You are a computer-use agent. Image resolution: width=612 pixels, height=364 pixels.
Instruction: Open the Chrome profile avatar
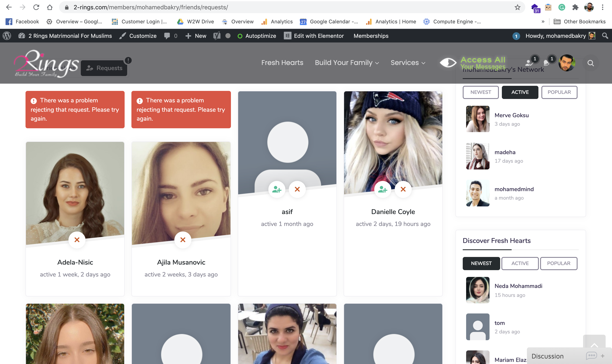click(x=589, y=7)
